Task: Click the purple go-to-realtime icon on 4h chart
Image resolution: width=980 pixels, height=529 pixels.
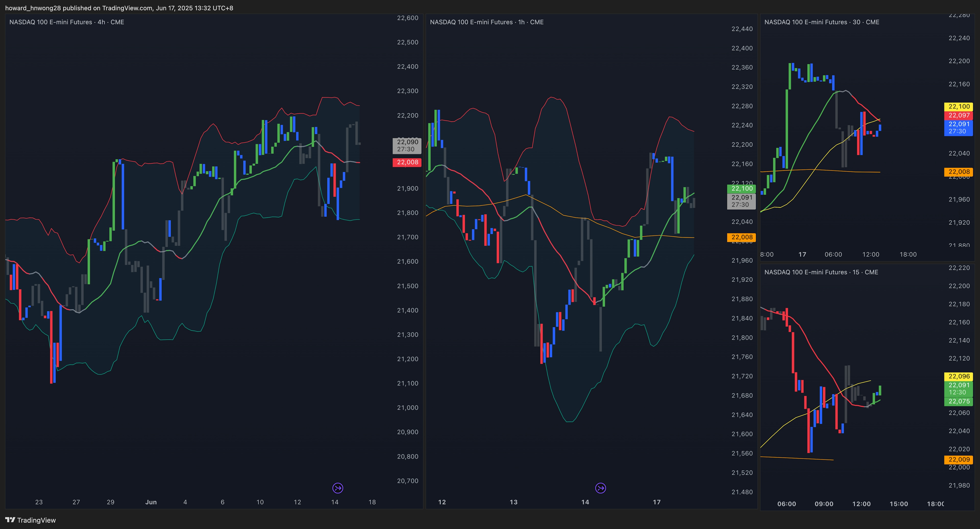Action: point(337,488)
